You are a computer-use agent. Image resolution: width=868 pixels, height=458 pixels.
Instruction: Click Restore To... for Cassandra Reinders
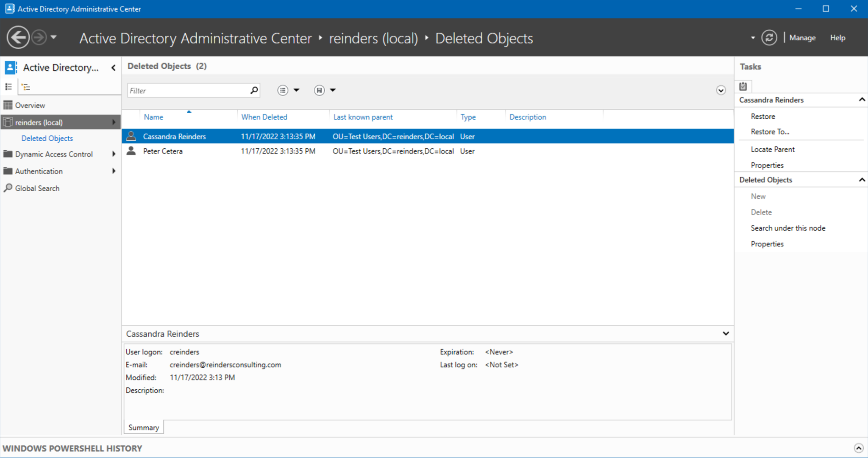(x=770, y=131)
